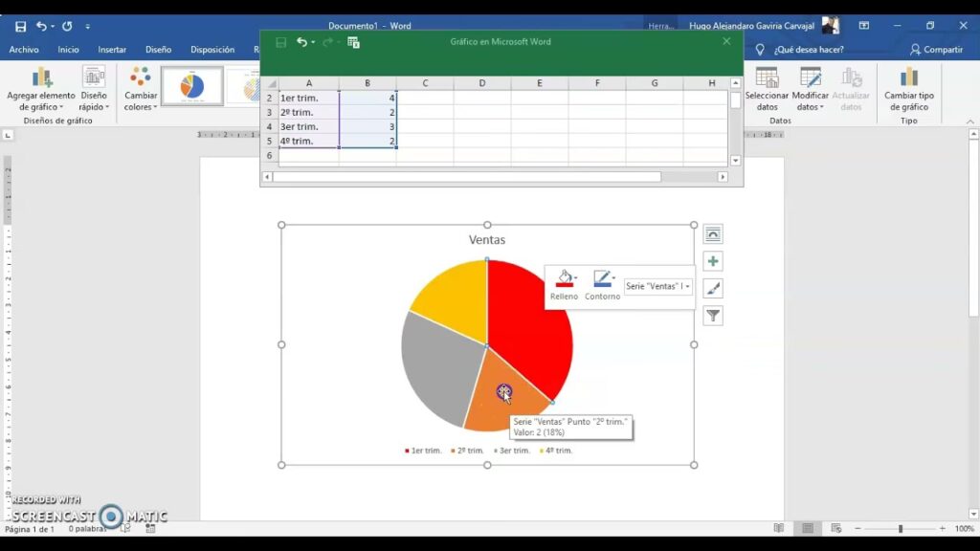
Task: Click the Compartir button
Action: click(936, 50)
